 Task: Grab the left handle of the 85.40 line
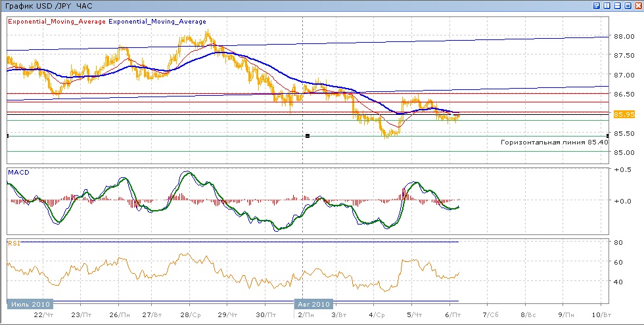tap(7, 135)
